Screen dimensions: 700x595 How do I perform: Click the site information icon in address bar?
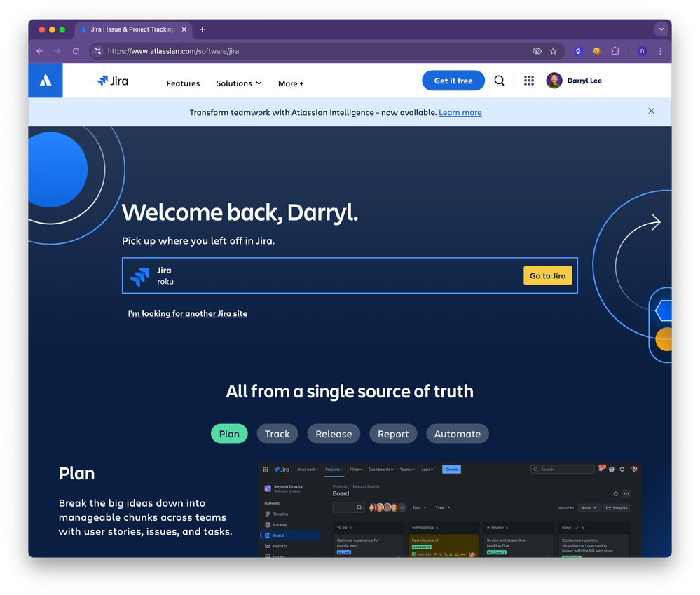point(98,51)
